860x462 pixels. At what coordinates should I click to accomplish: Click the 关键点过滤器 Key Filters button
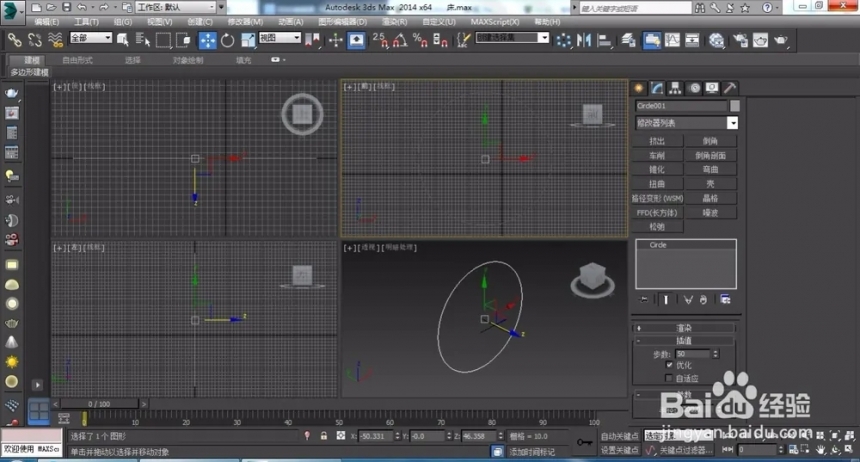[685, 450]
